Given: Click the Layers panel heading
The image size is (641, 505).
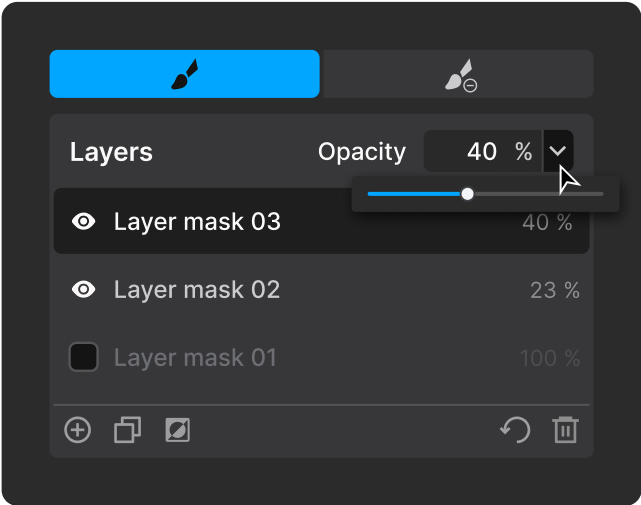Looking at the screenshot, I should click(x=111, y=153).
